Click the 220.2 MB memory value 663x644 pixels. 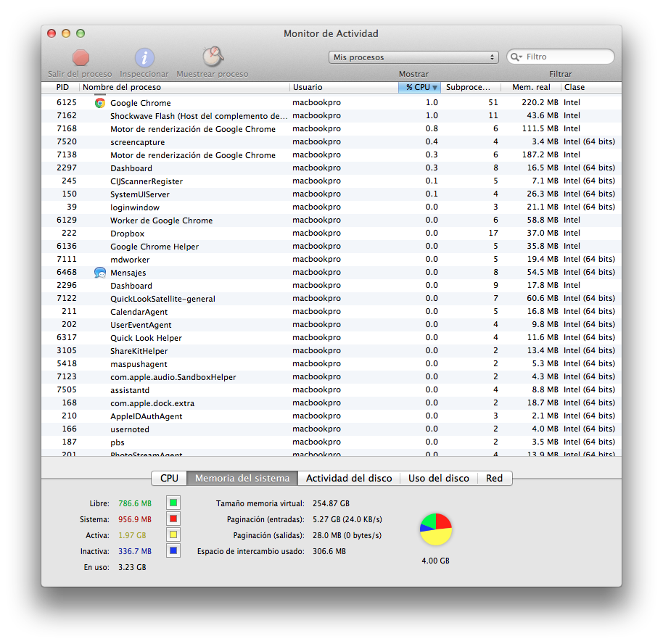pos(540,102)
